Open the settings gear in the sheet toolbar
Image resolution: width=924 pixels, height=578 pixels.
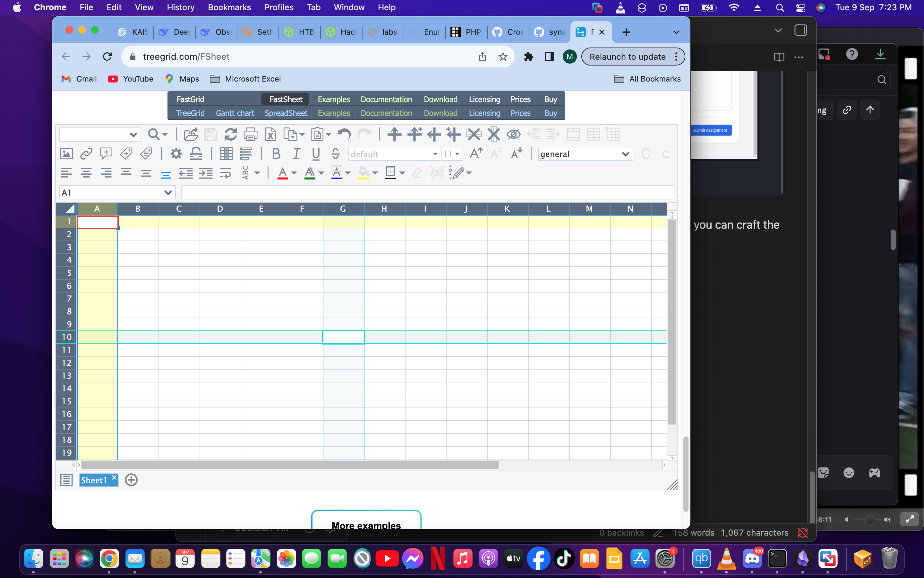pyautogui.click(x=176, y=154)
